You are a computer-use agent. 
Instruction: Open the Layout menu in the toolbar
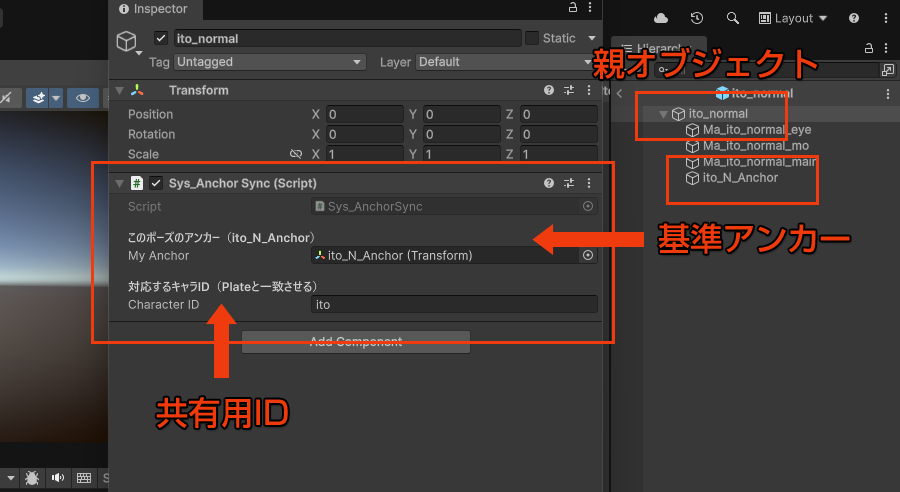[793, 18]
